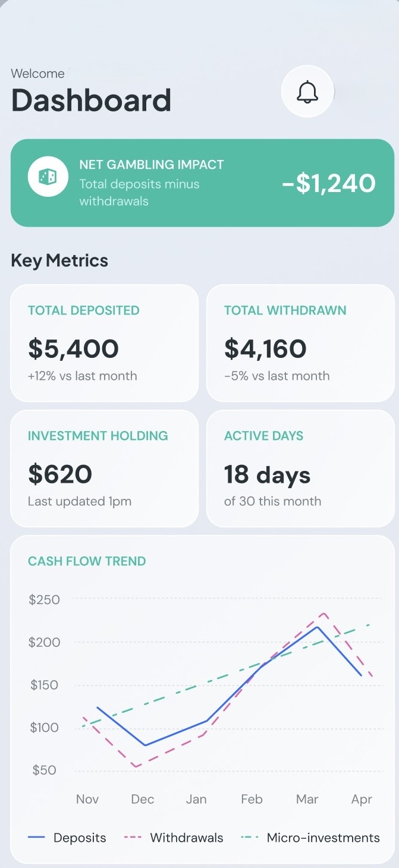Toggle Micro-investments series in chart legend
This screenshot has height=868, width=399.
click(310, 838)
